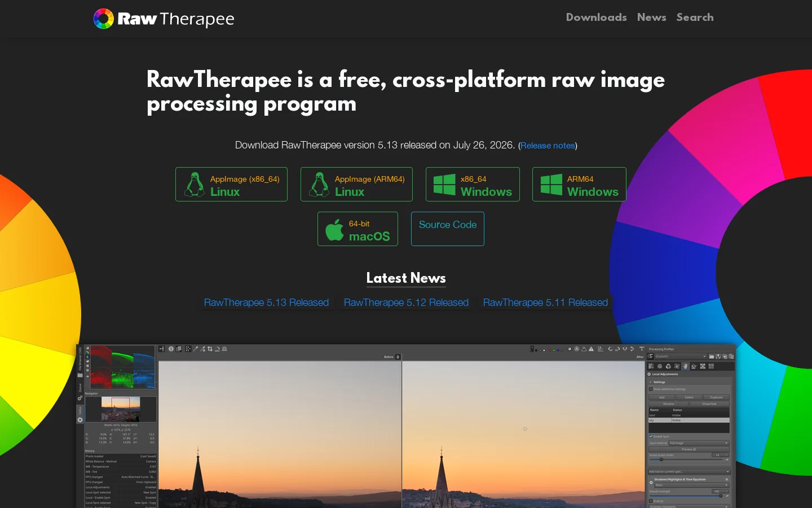Click the Navigator preview thumbnail in app screenshot
The width and height of the screenshot is (812, 508).
click(x=121, y=409)
